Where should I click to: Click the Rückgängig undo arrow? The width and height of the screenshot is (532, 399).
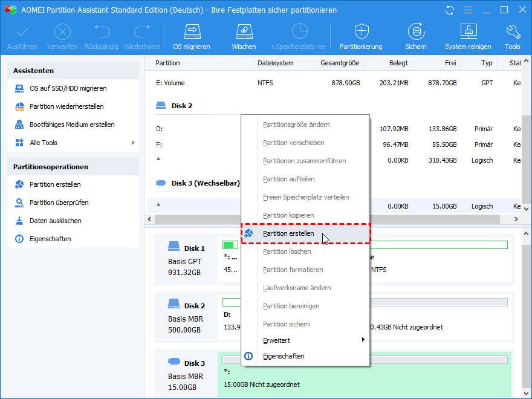click(102, 31)
